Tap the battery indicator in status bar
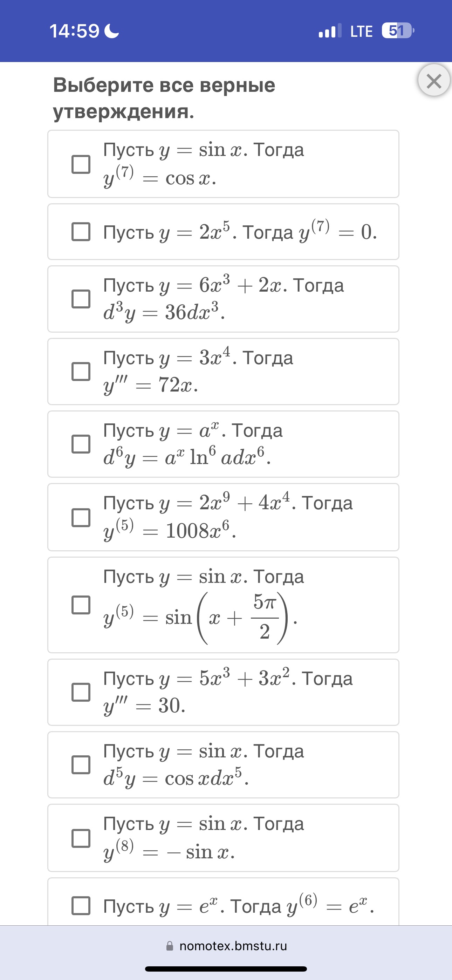The image size is (452, 980). coord(398,30)
